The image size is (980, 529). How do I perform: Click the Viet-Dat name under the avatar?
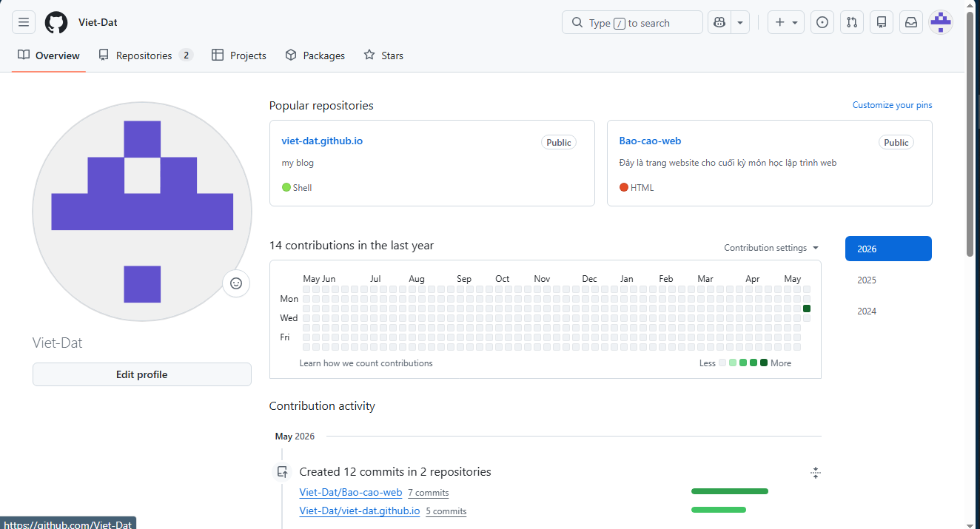pyautogui.click(x=58, y=343)
